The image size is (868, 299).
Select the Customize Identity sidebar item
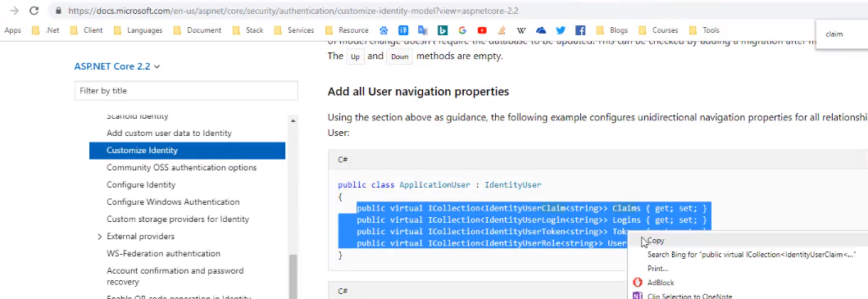[x=187, y=151]
